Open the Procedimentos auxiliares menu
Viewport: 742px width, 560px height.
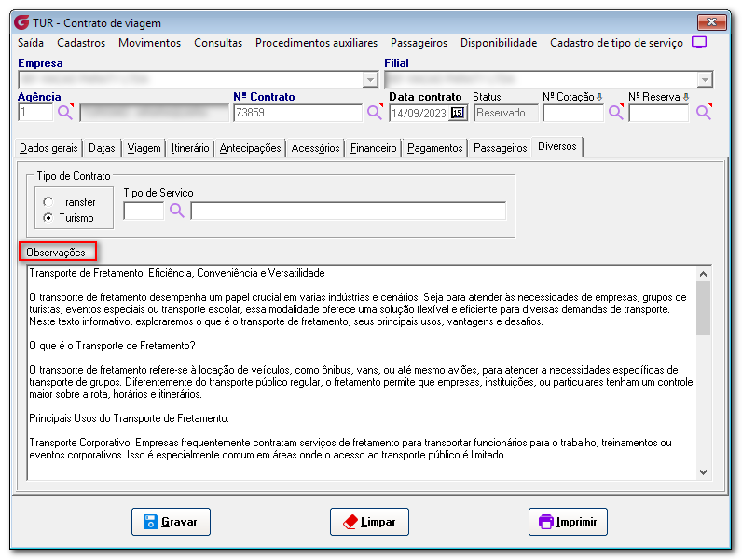316,43
